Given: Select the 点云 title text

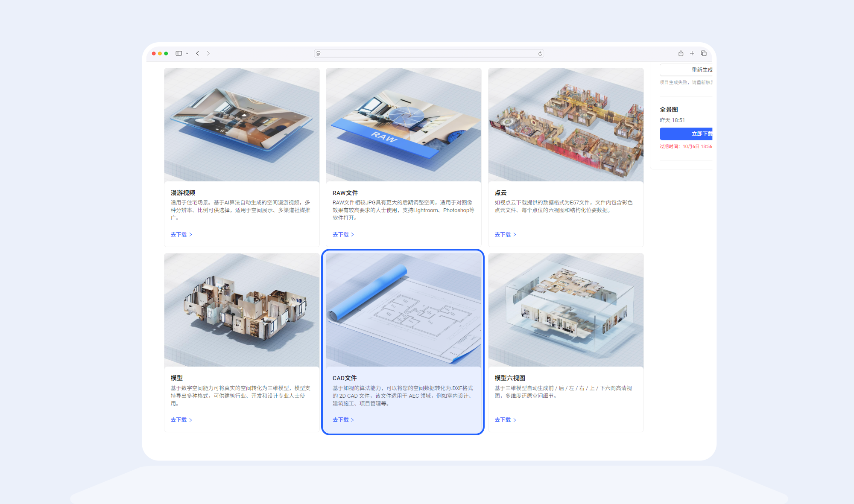Looking at the screenshot, I should (500, 193).
